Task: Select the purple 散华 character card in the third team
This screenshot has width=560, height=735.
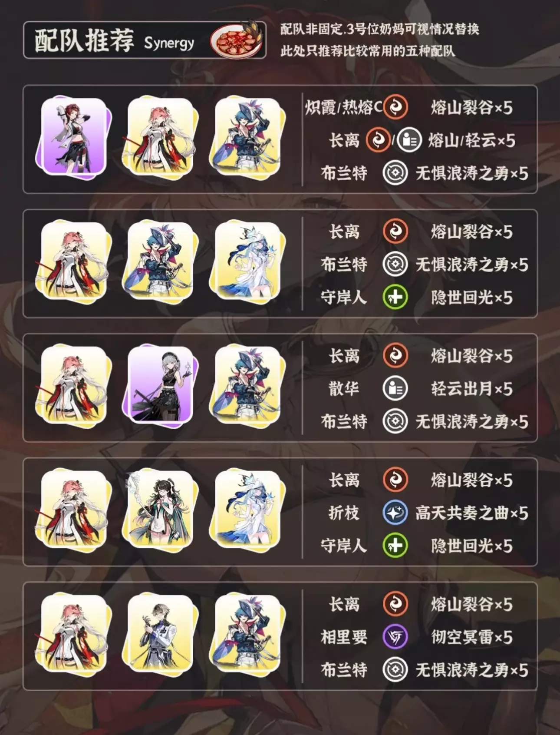Action: pyautogui.click(x=160, y=385)
